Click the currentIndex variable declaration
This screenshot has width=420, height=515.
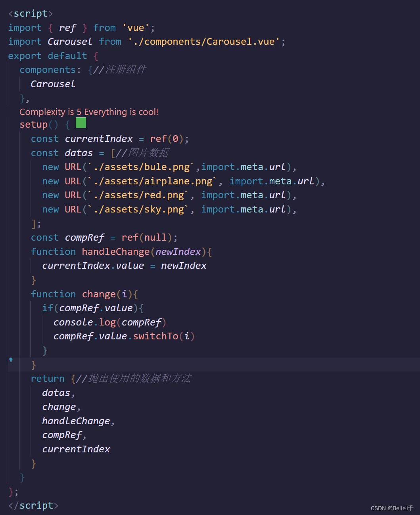pos(99,138)
